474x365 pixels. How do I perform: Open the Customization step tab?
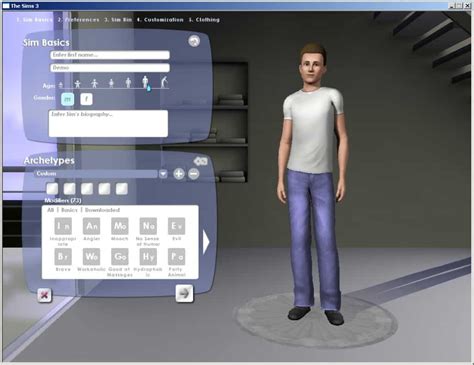click(x=160, y=20)
